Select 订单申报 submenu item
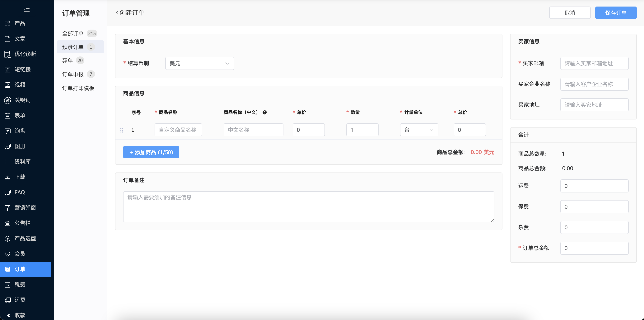644x320 pixels. [73, 74]
